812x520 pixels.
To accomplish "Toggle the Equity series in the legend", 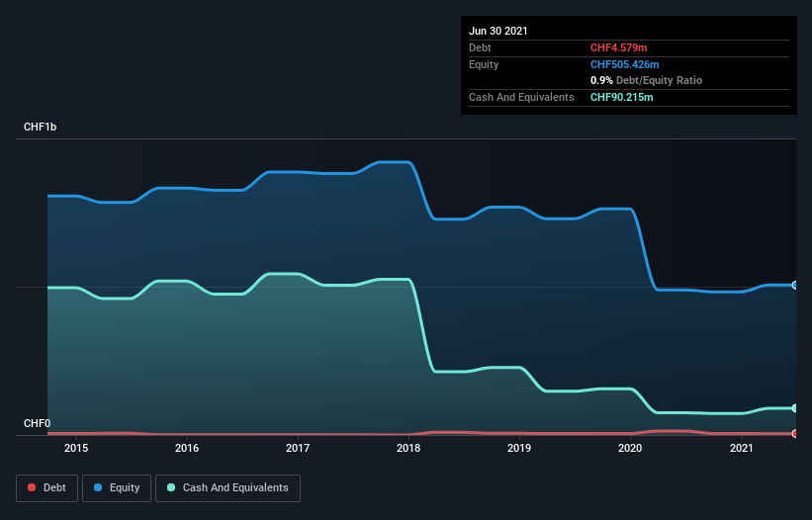I will pyautogui.click(x=117, y=488).
